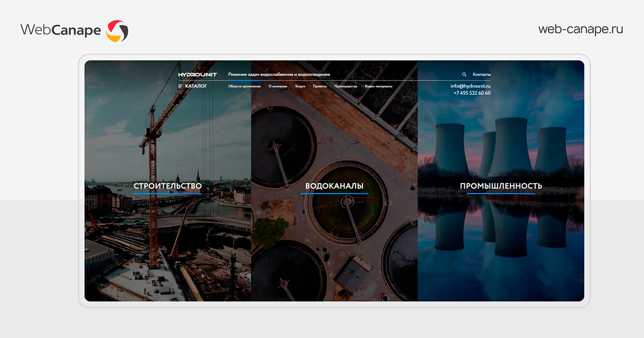
Task: Open the Услуги menu item
Action: click(300, 86)
